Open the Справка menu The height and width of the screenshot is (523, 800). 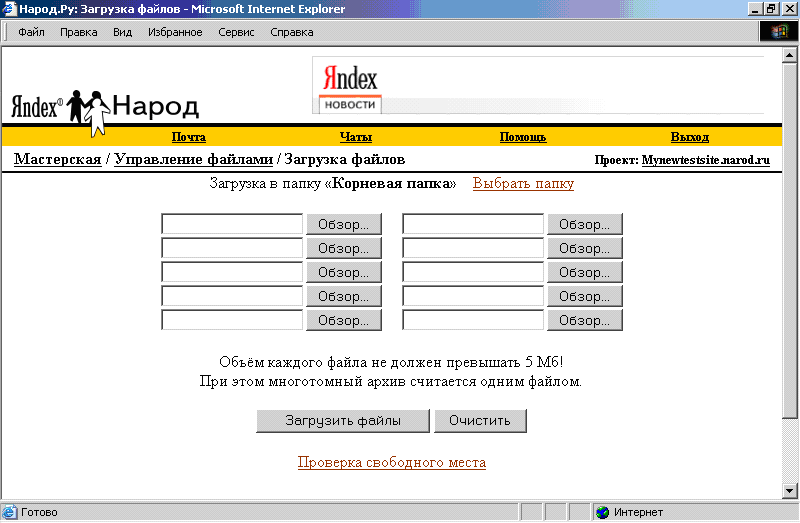pyautogui.click(x=292, y=32)
